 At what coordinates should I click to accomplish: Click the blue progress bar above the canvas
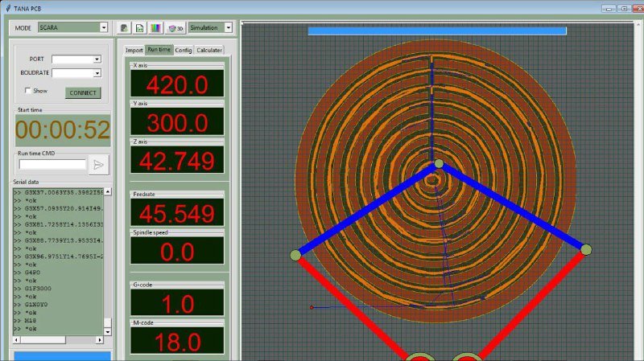point(437,31)
